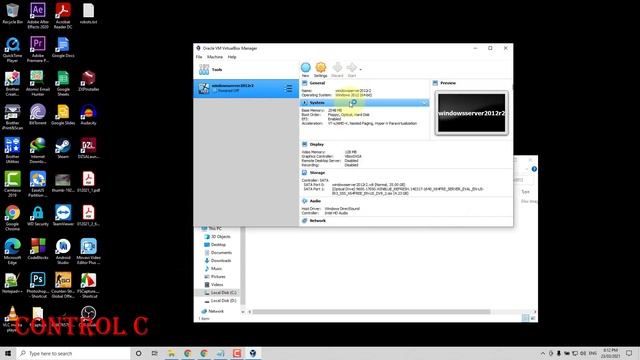
Task: Open the notification center icon
Action: coord(629,353)
